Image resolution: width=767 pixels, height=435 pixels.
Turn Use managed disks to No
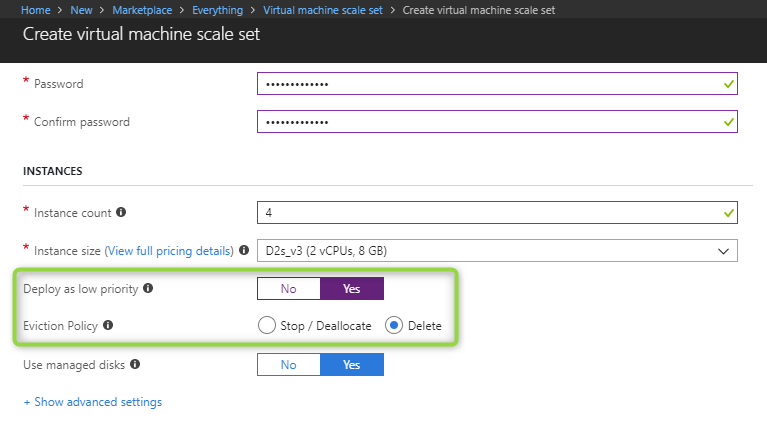[x=288, y=365]
